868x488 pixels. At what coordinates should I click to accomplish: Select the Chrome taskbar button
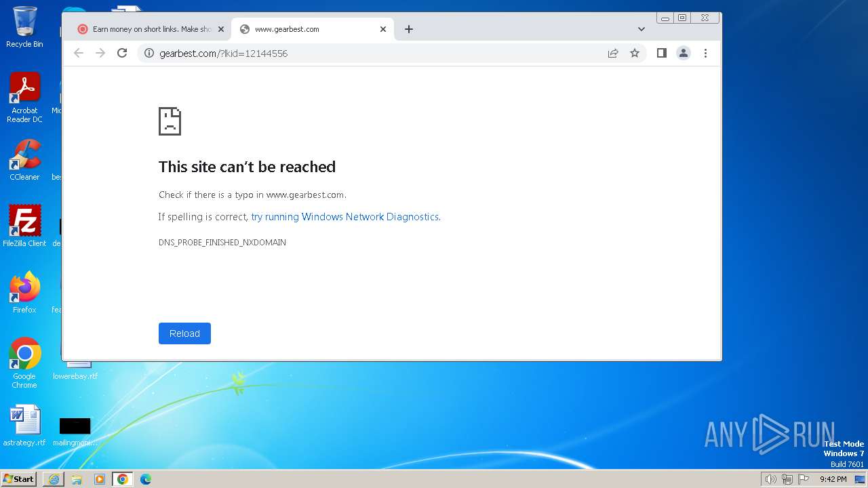[x=122, y=479]
